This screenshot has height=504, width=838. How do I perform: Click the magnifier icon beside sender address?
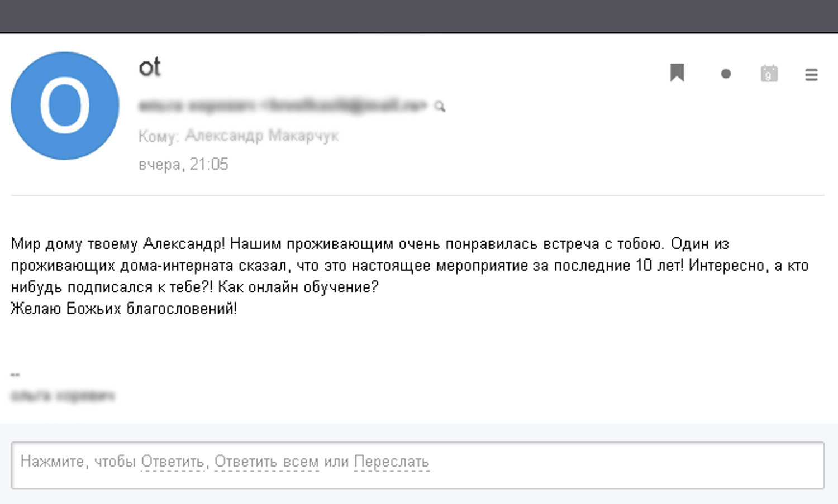(440, 106)
